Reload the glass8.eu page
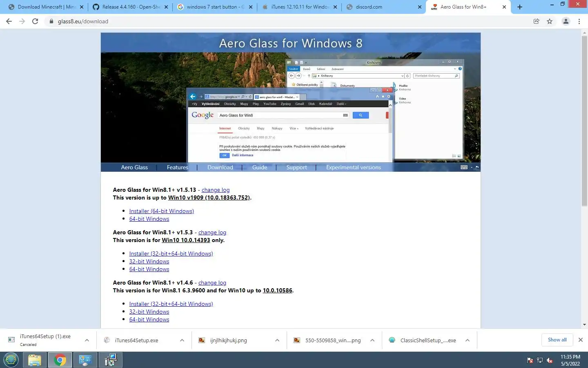Screen dimensions: 588x368 pyautogui.click(x=35, y=21)
